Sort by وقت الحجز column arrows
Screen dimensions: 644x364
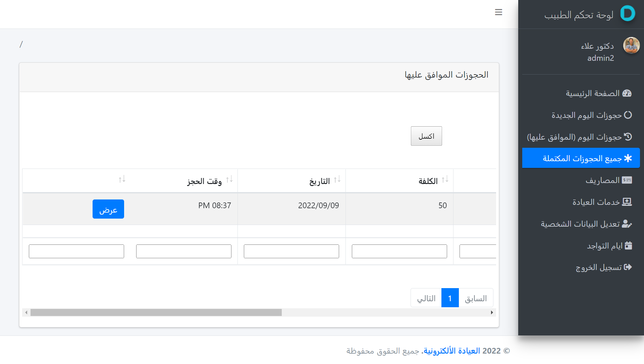[229, 180]
